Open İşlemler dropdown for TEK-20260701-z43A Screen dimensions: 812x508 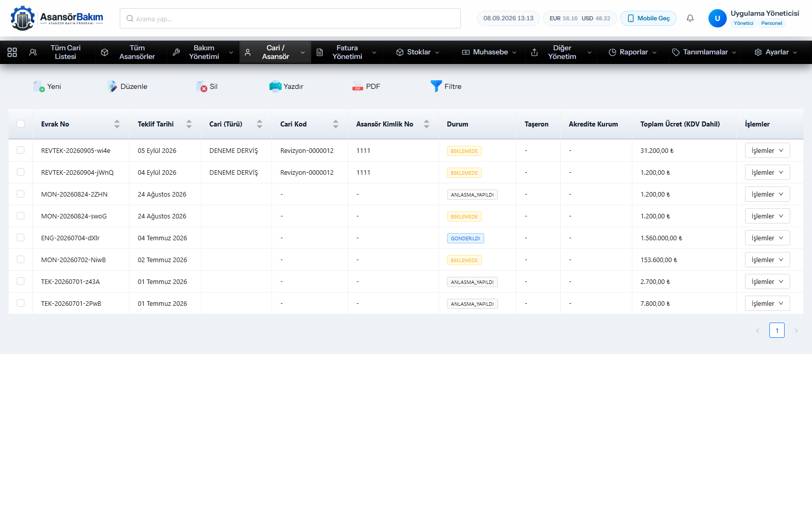pos(767,281)
